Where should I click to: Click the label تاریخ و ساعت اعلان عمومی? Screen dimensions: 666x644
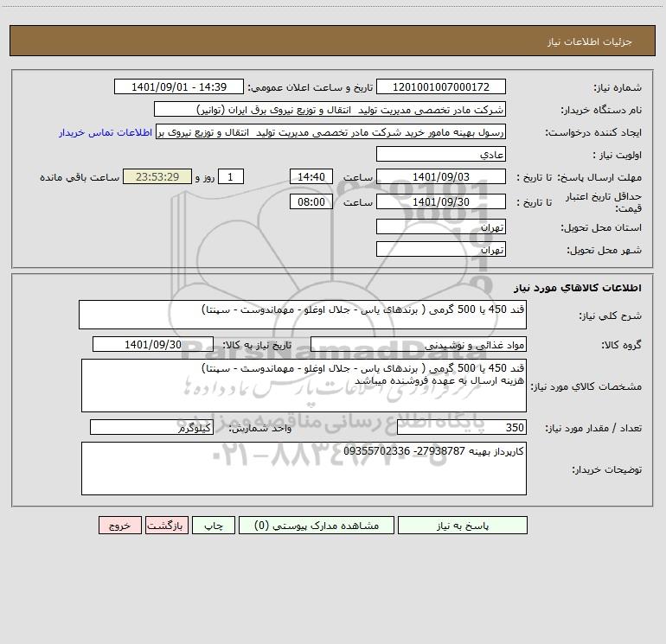pos(310,87)
